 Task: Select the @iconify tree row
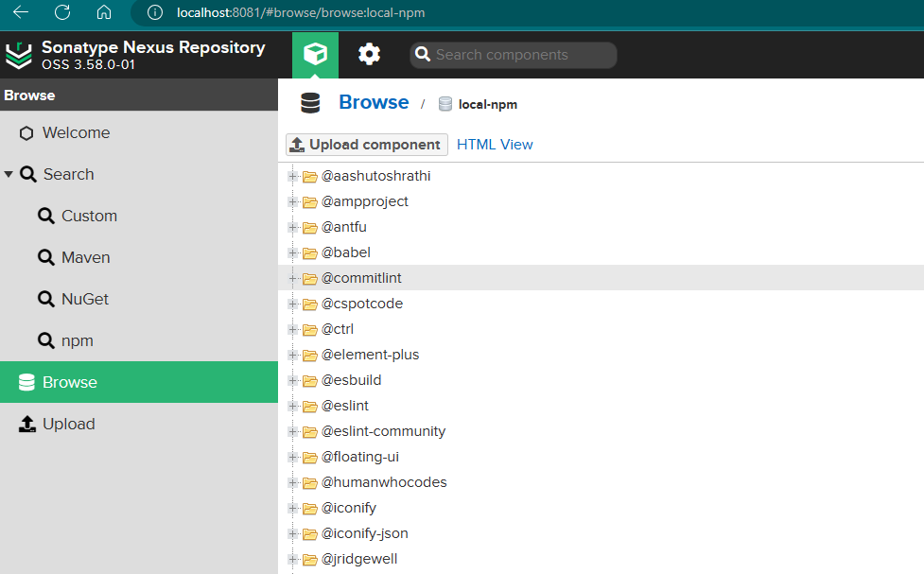[601, 508]
